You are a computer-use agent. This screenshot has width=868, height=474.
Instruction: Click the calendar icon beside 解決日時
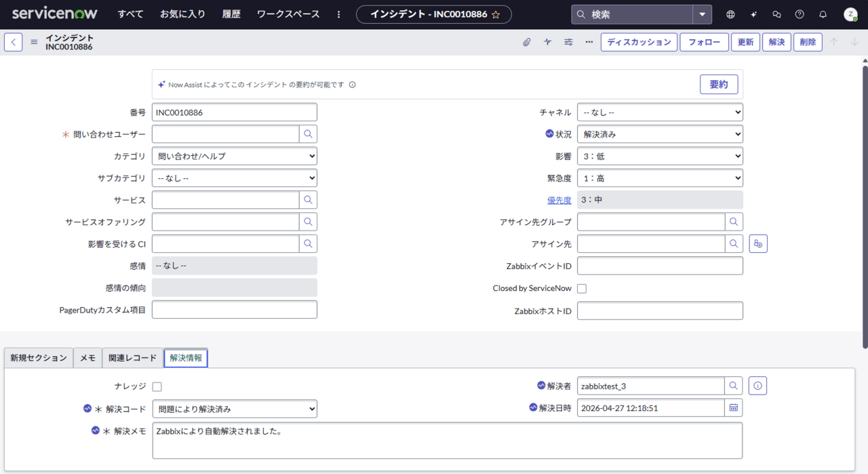[x=733, y=408]
